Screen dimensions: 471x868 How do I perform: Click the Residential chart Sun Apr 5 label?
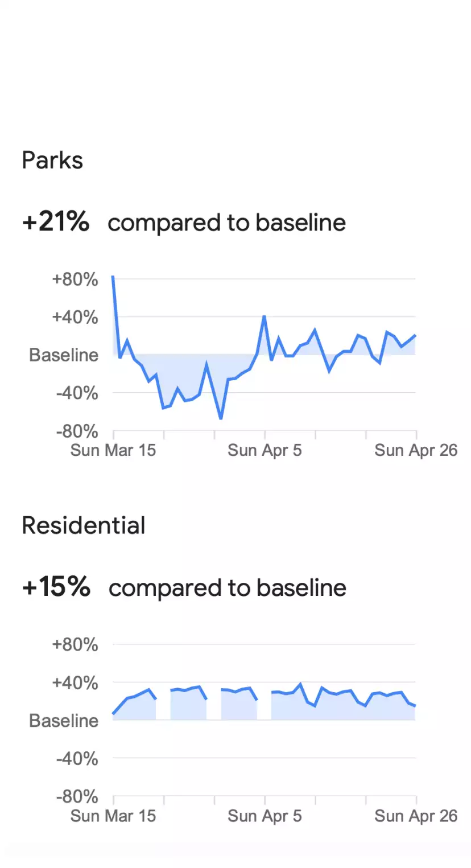[265, 816]
